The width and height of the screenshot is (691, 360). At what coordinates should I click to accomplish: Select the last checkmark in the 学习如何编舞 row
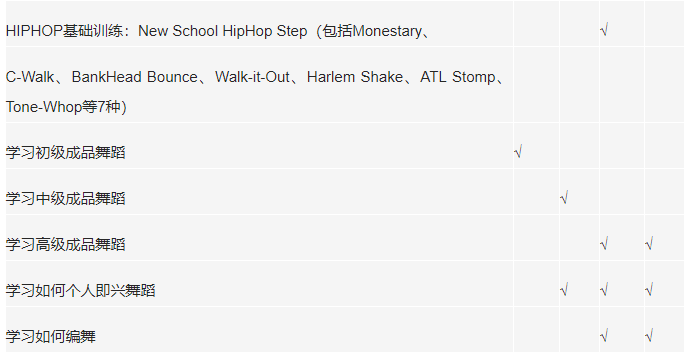(649, 336)
